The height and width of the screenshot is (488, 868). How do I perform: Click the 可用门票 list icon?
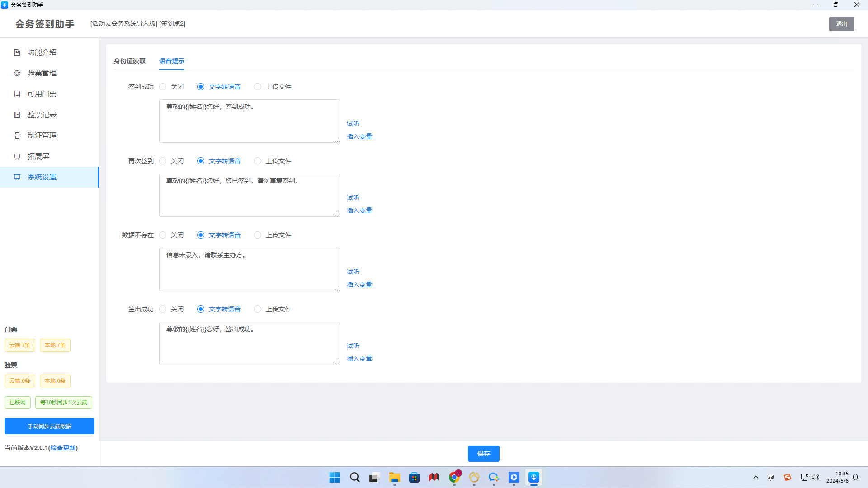(x=17, y=94)
